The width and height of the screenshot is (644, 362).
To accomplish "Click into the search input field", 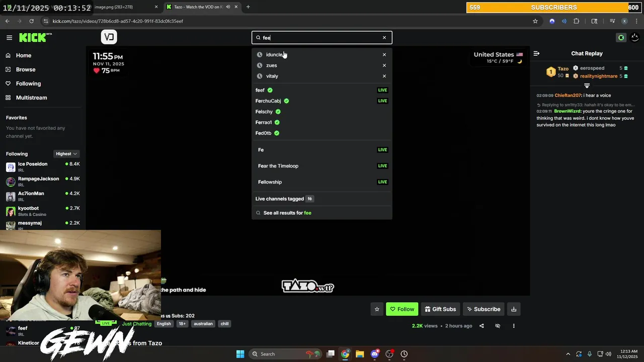I will [321, 38].
